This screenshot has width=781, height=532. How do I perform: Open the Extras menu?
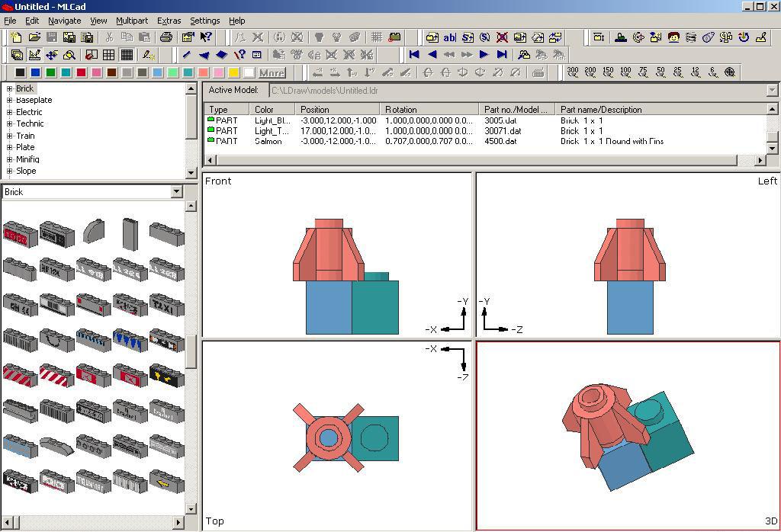coord(169,21)
